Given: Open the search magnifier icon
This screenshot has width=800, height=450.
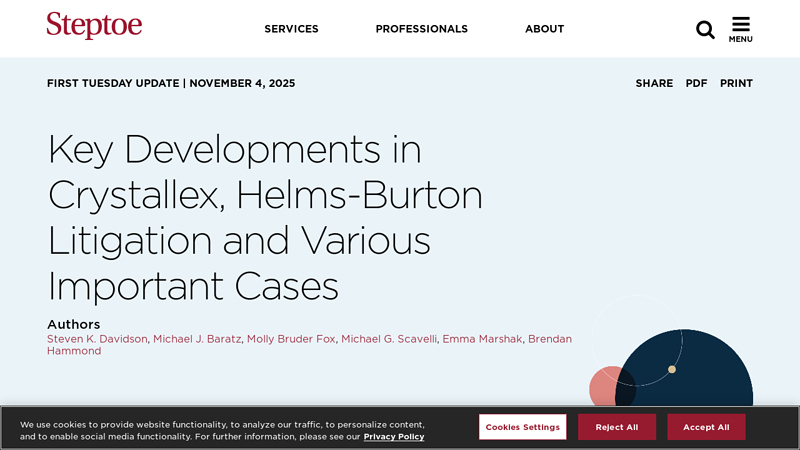Looking at the screenshot, I should 705,29.
